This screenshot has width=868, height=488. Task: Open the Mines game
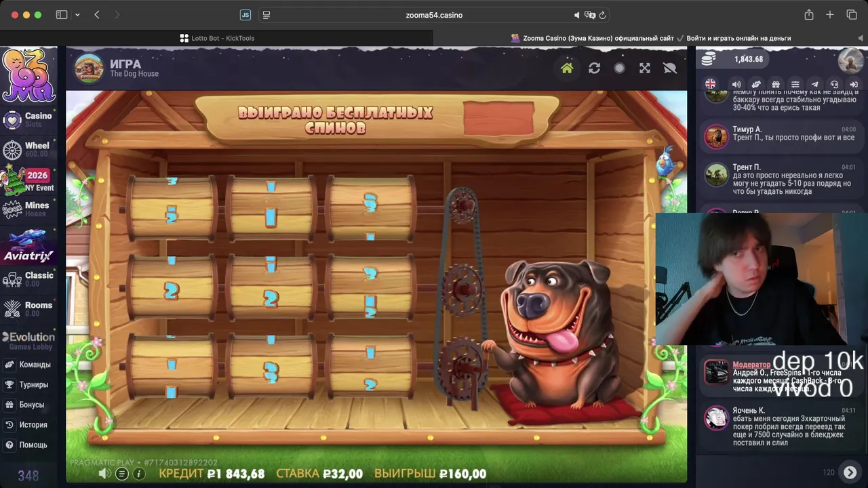27,209
